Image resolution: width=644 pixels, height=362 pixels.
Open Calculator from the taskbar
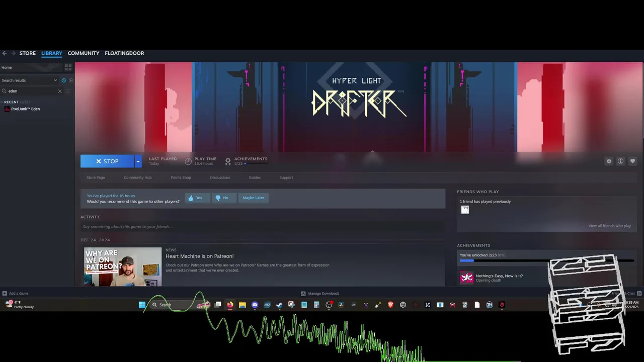tap(316, 305)
